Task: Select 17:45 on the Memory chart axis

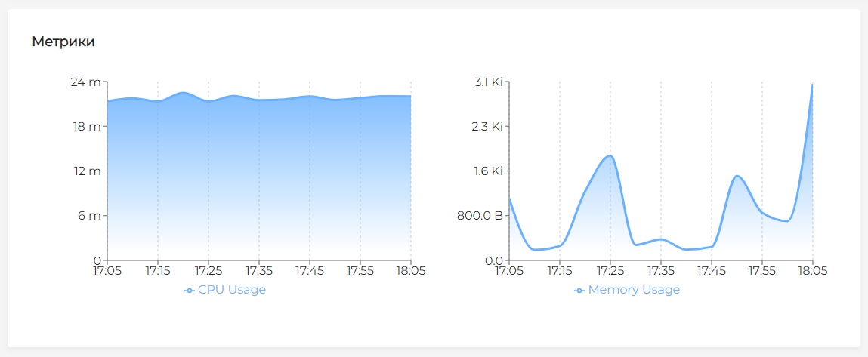Action: point(711,270)
